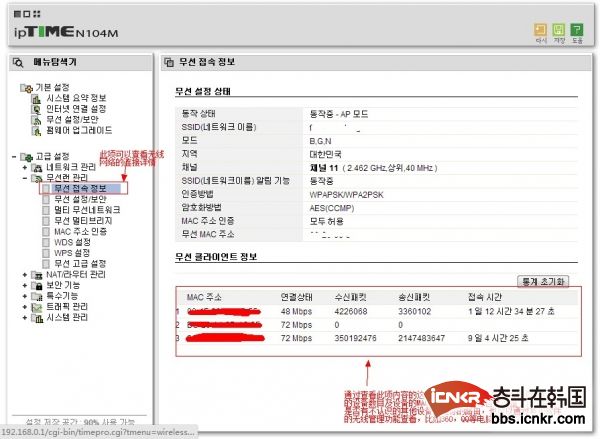Screen dimensions: 600x439
Task: Click the 고급 설정 folder icon
Action: click(26, 157)
